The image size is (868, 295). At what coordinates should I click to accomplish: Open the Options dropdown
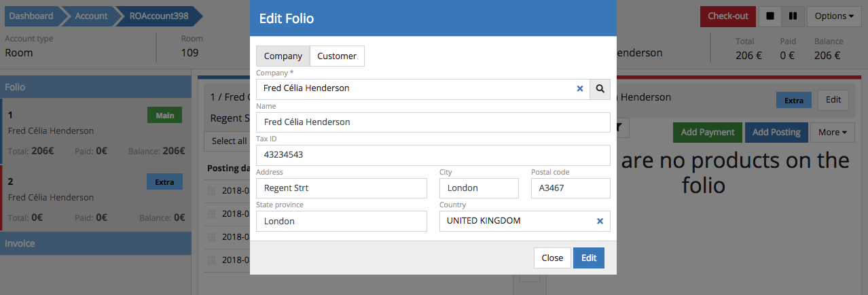834,16
